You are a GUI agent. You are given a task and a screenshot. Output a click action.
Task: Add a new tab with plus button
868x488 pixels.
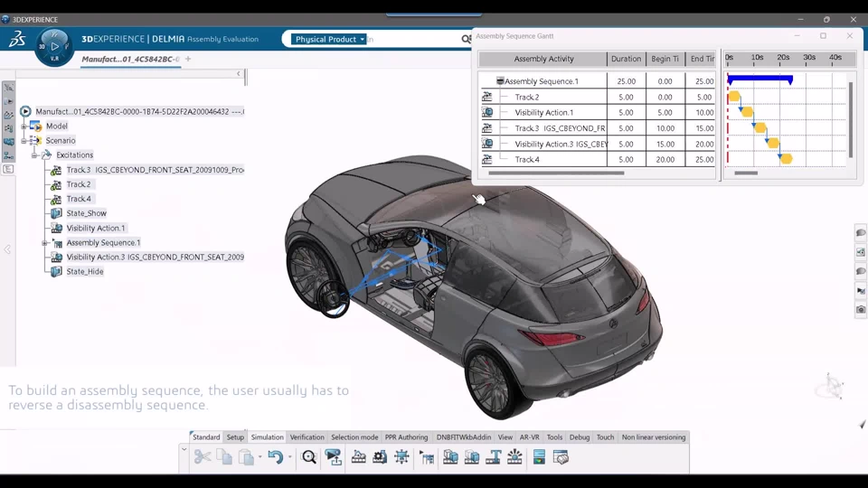click(x=188, y=59)
